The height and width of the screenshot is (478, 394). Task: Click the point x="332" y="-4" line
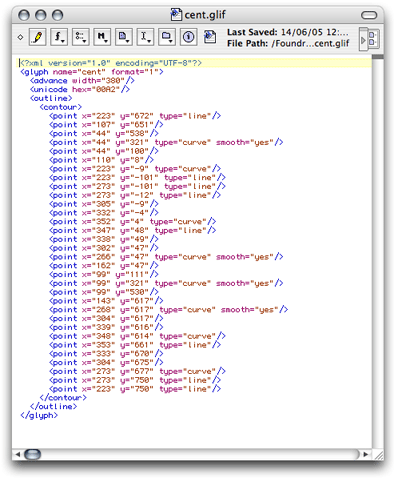(x=104, y=213)
